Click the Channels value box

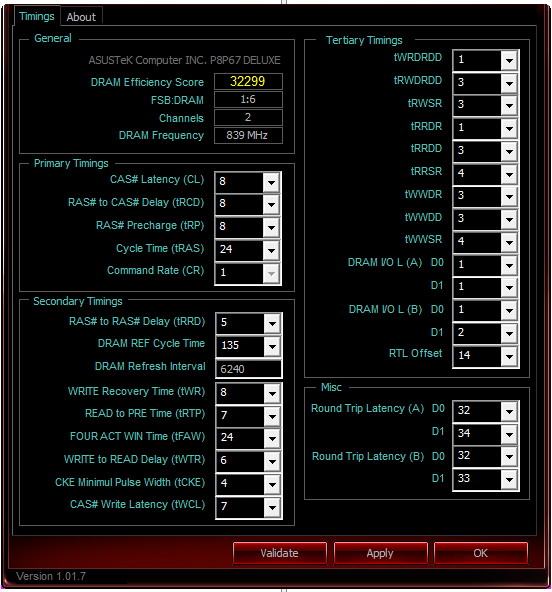point(248,117)
